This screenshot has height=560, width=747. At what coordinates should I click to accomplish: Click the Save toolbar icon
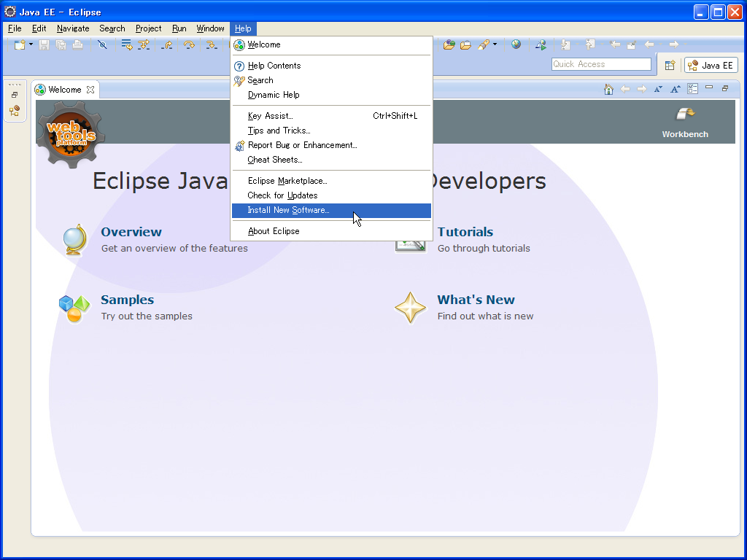click(44, 45)
